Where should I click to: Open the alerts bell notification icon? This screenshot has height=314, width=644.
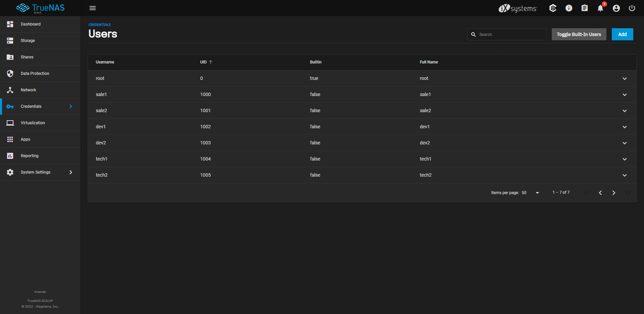point(600,8)
